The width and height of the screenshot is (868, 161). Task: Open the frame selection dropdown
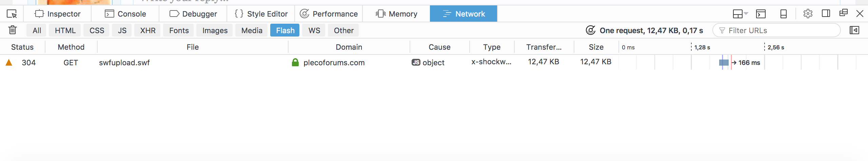pyautogui.click(x=740, y=14)
